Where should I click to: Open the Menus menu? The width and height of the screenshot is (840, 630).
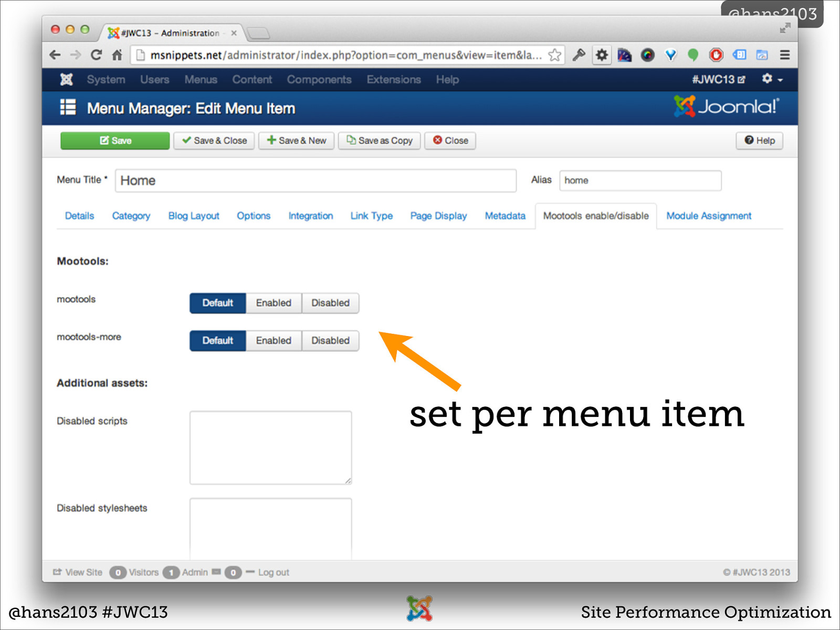pyautogui.click(x=201, y=79)
